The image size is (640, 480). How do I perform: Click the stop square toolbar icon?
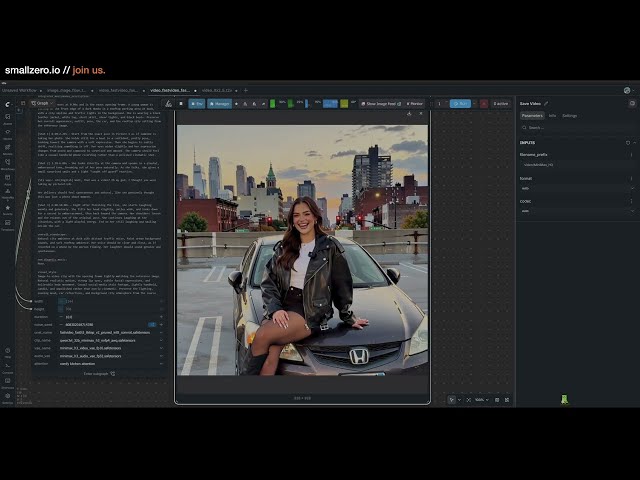tap(181, 104)
